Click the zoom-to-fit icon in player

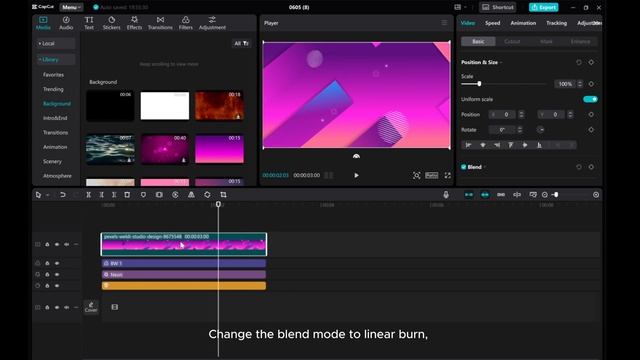coord(416,175)
